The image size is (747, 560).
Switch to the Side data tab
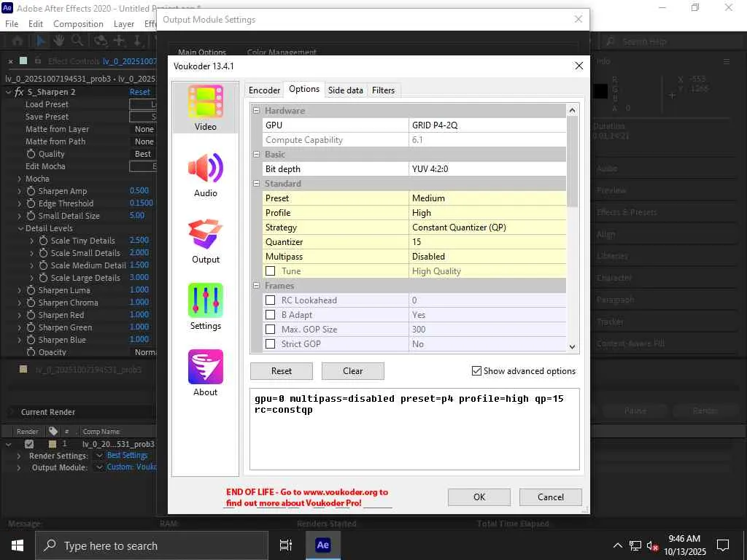(345, 90)
